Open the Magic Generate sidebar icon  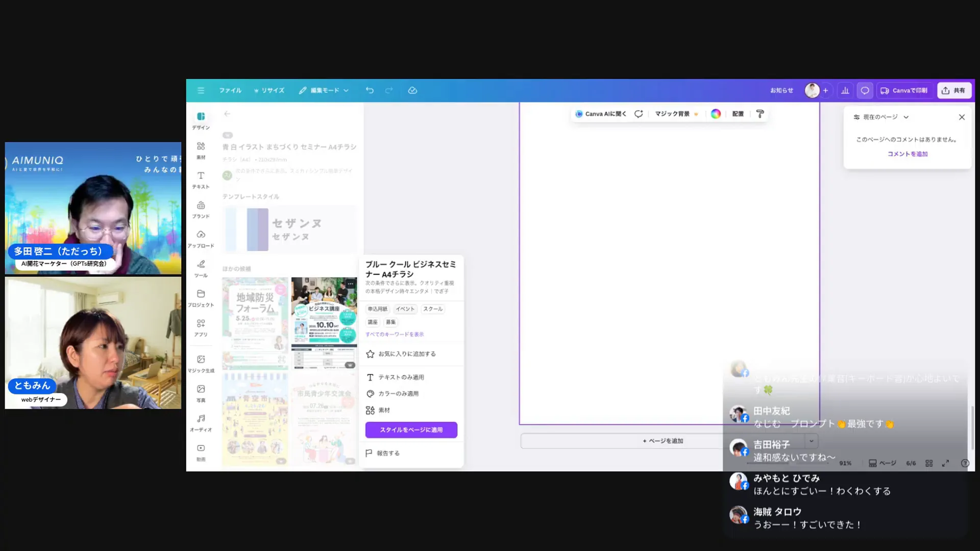[x=201, y=363]
